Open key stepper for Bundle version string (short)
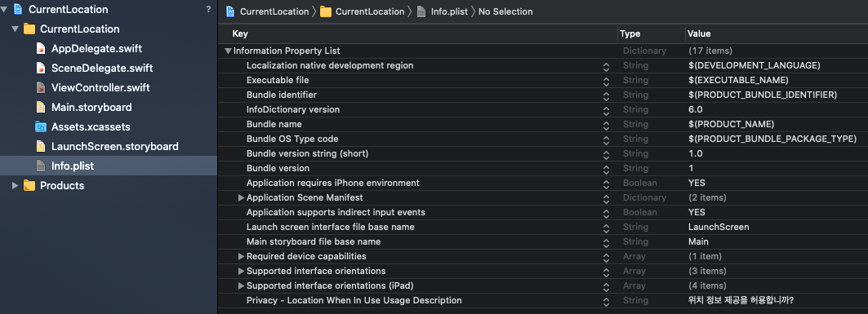The height and width of the screenshot is (314, 868). click(x=606, y=154)
